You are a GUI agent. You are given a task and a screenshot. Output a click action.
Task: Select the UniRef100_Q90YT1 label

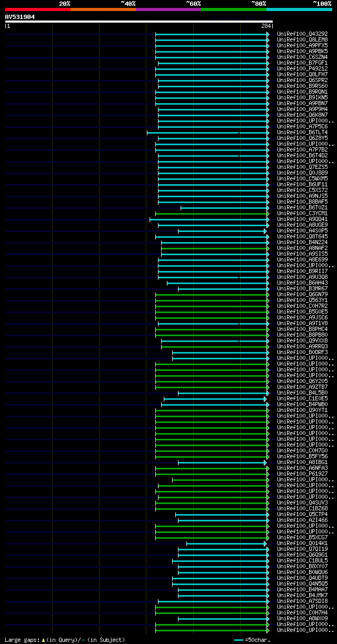click(302, 410)
